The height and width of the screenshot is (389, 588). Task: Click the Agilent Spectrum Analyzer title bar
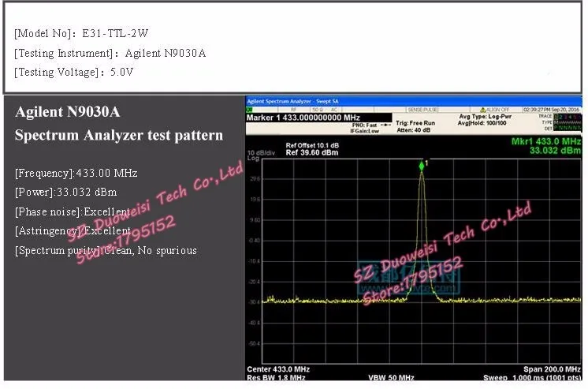[414, 101]
